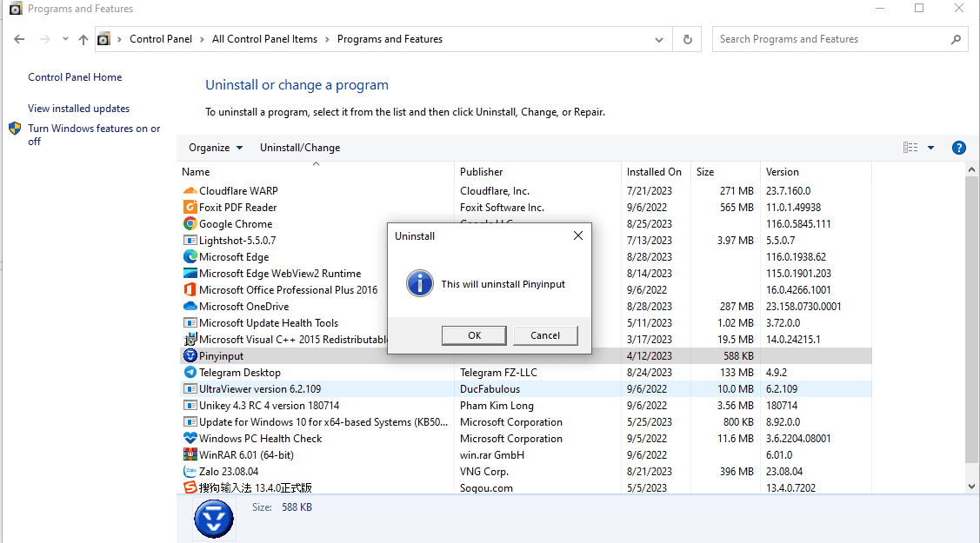
Task: Click All Control Panel Items breadcrumb
Action: pyautogui.click(x=264, y=39)
